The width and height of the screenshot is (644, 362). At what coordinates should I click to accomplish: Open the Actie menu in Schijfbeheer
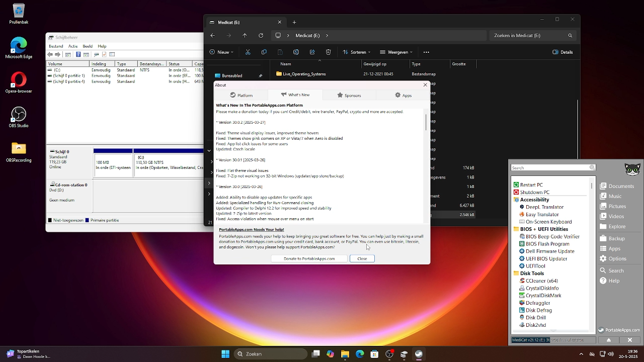pyautogui.click(x=73, y=46)
